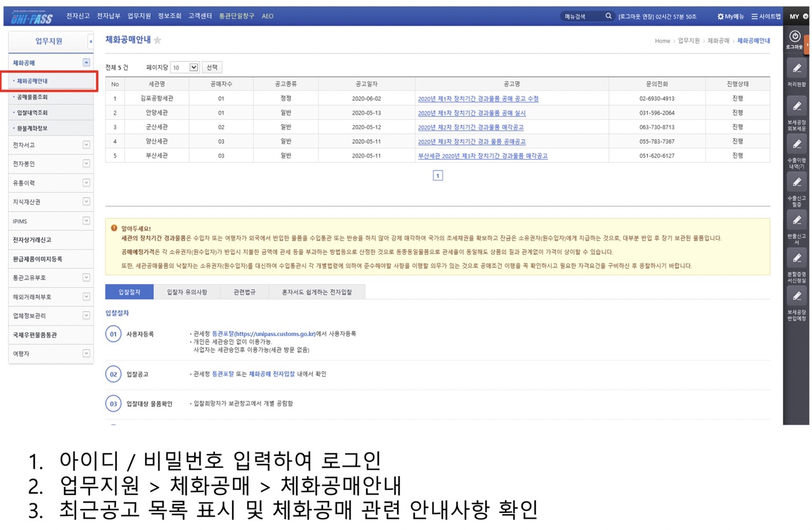Open 통관단일창구 top menu
This screenshot has width=812, height=530.
point(237,16)
